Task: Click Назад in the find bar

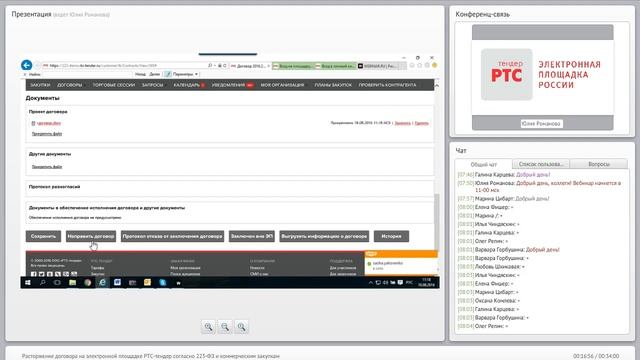Action: tap(140, 74)
